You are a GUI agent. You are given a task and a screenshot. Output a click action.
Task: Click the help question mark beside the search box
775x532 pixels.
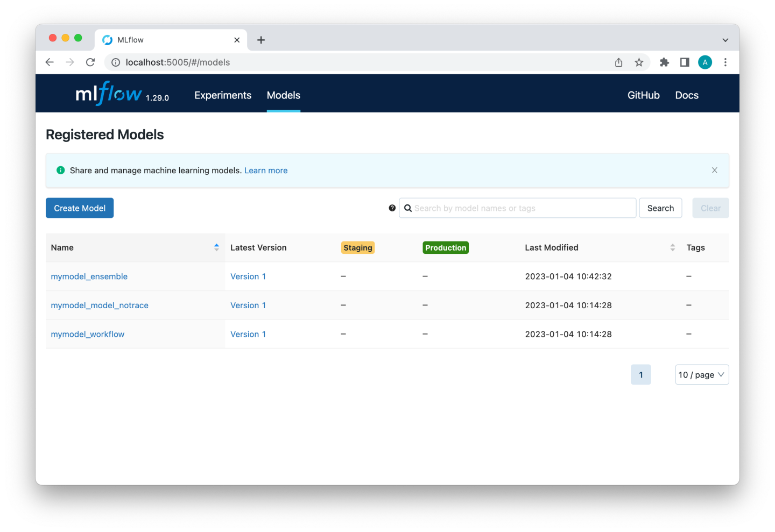coord(392,208)
